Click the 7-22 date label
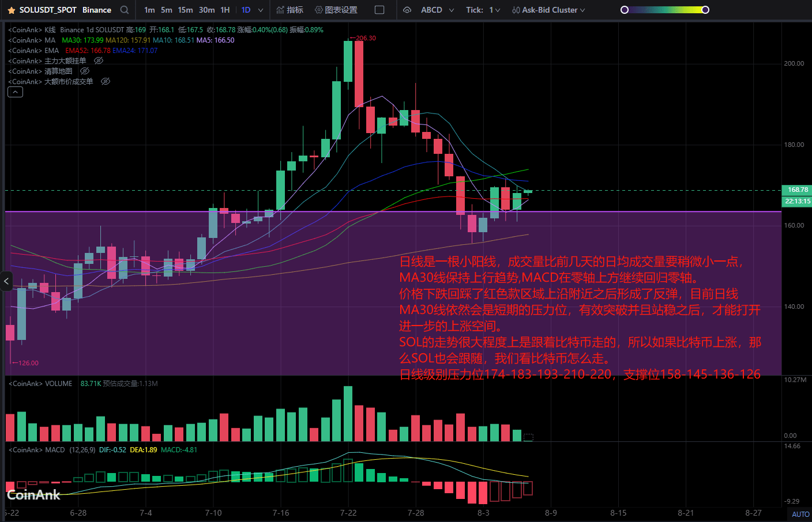Image resolution: width=812 pixels, height=522 pixels. click(348, 513)
